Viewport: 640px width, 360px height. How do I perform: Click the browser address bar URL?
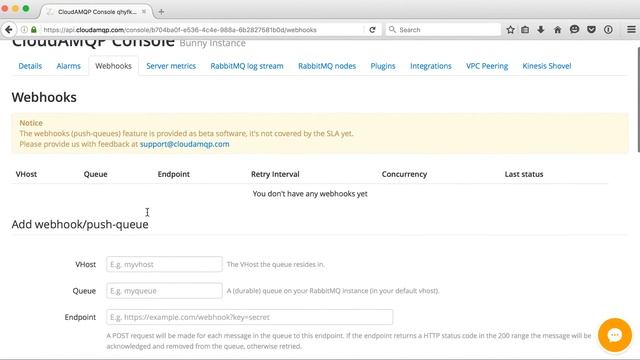click(x=180, y=30)
